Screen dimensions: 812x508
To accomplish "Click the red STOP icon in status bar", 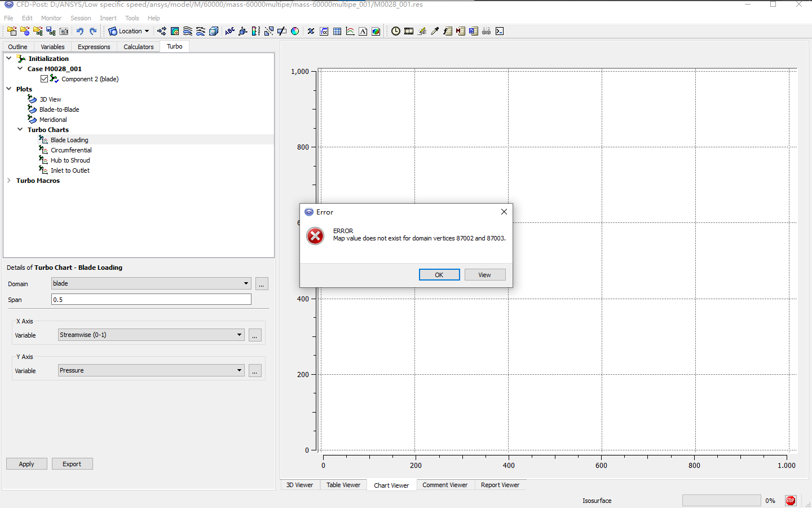I will (790, 501).
